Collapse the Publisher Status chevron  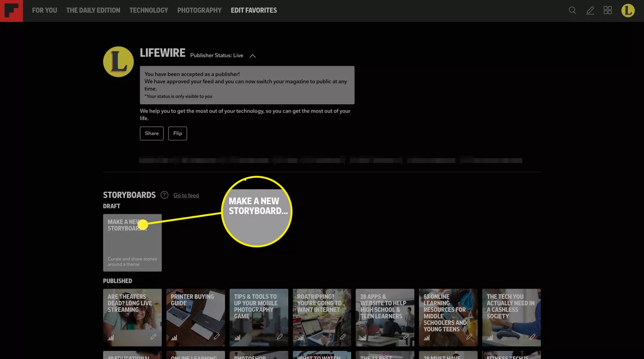tap(252, 56)
